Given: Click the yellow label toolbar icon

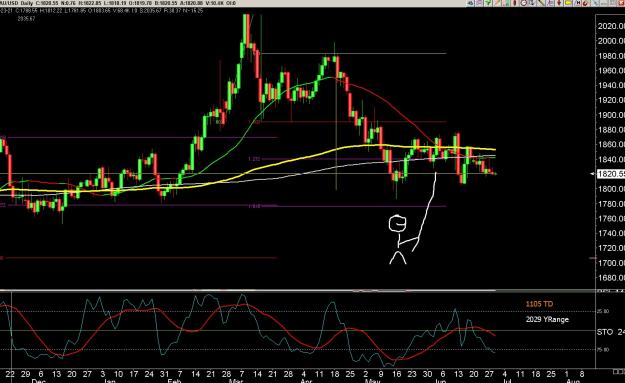Looking at the screenshot, I should [x=568, y=3].
